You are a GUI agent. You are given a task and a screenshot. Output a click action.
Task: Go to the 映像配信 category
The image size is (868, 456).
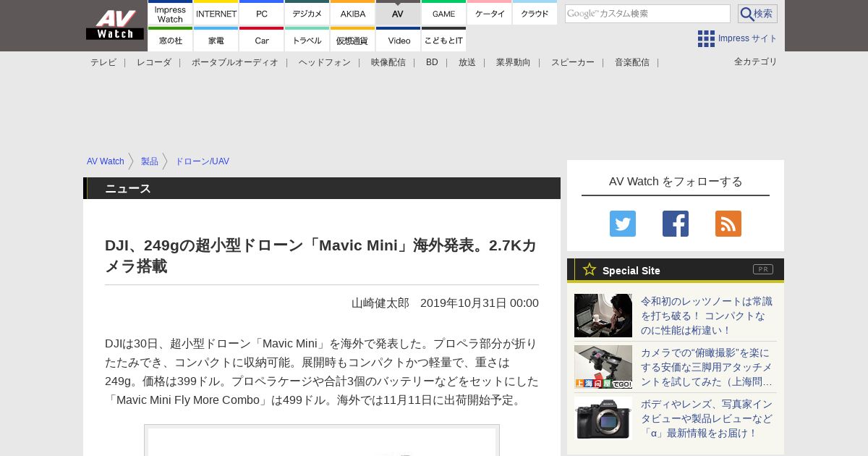(x=388, y=62)
